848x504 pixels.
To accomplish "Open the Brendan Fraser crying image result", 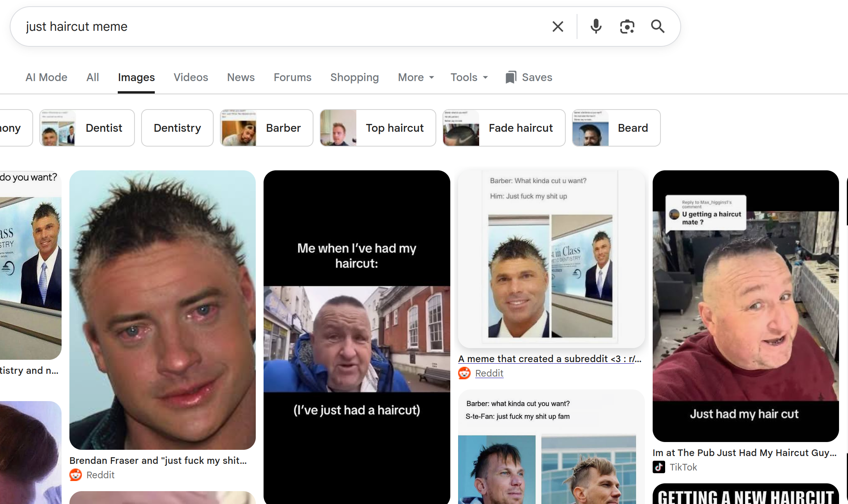I will click(163, 310).
